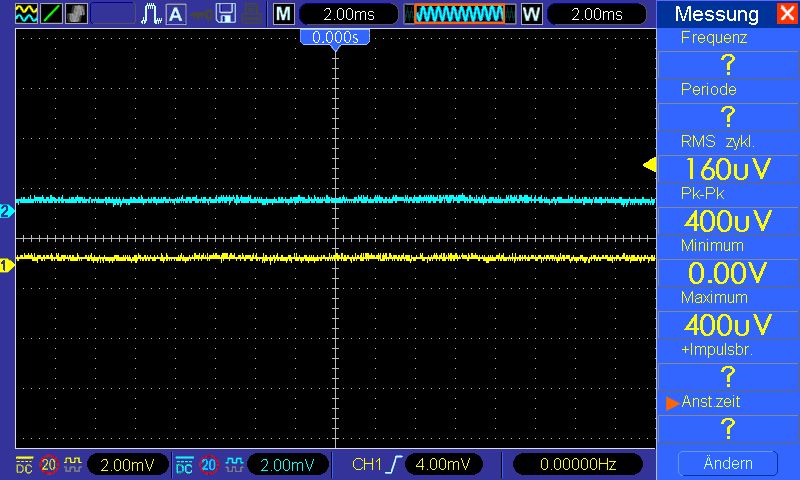Click the rising edge trigger slope icon
The height and width of the screenshot is (480, 800).
point(394,464)
